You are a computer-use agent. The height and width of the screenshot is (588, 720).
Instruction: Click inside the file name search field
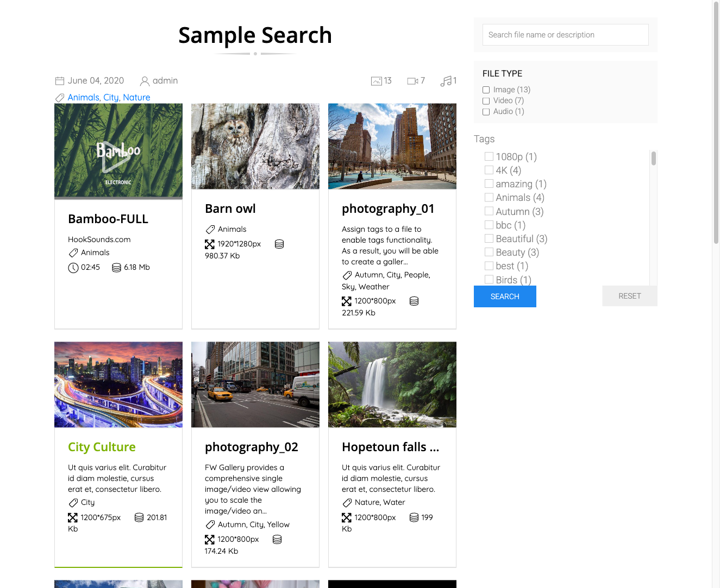[x=565, y=34]
